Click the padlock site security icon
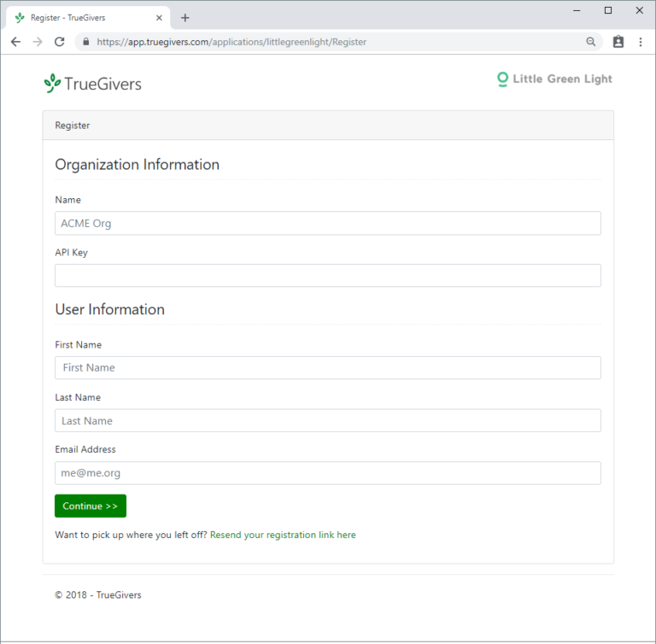This screenshot has width=656, height=644. [85, 42]
